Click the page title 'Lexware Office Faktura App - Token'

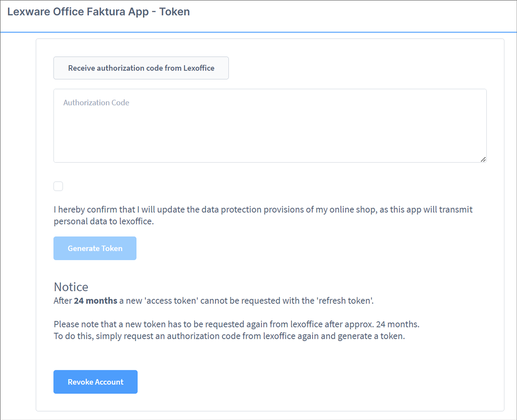(x=99, y=12)
